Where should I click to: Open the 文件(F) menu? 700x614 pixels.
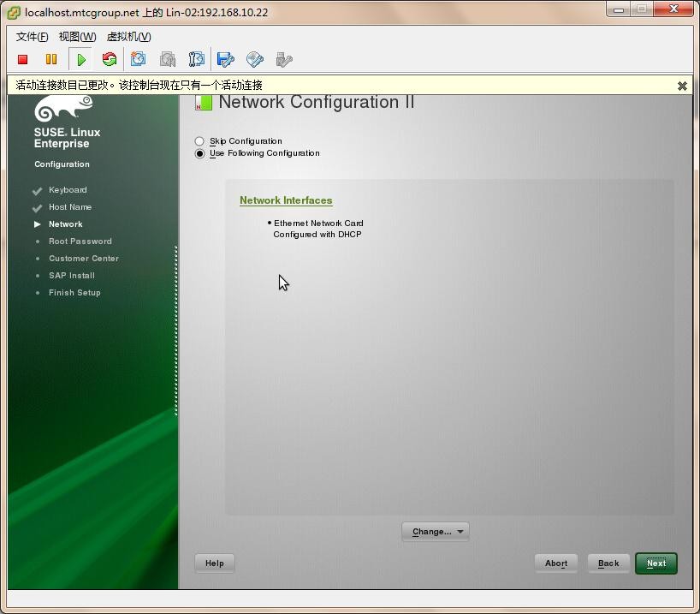click(33, 37)
